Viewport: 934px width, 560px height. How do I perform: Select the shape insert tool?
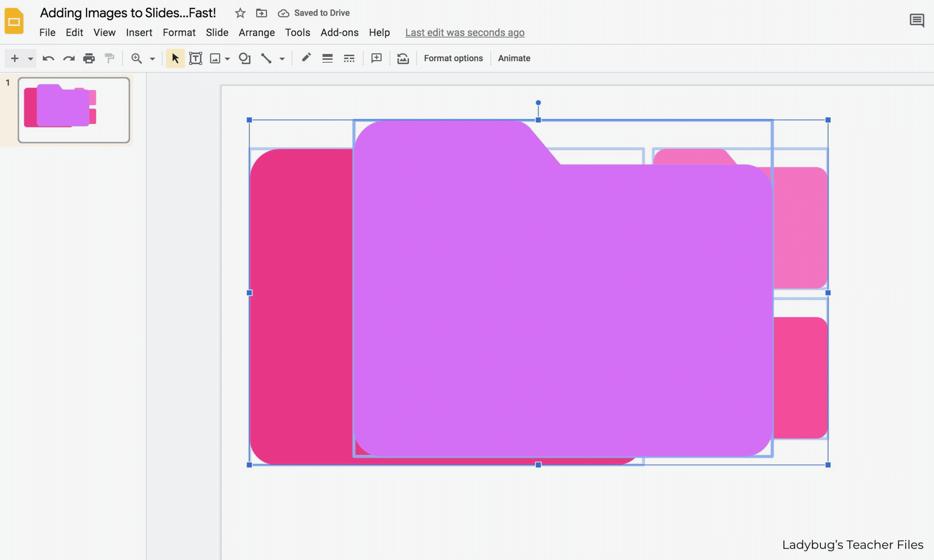coord(243,58)
